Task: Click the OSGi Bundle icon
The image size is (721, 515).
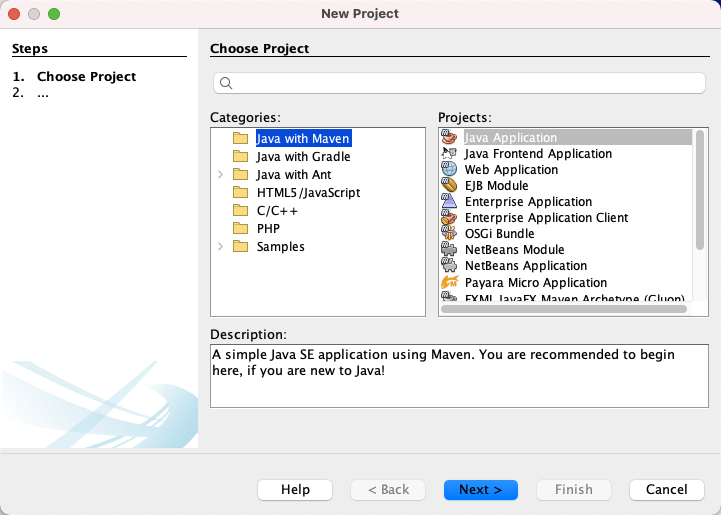Action: [449, 233]
